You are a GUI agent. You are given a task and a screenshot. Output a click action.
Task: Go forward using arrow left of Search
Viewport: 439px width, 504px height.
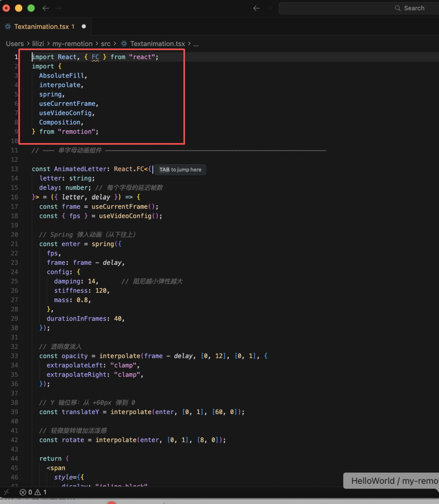(269, 8)
